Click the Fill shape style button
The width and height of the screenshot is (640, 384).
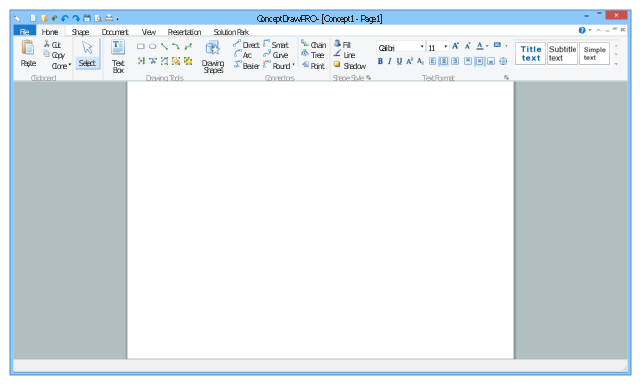[342, 44]
